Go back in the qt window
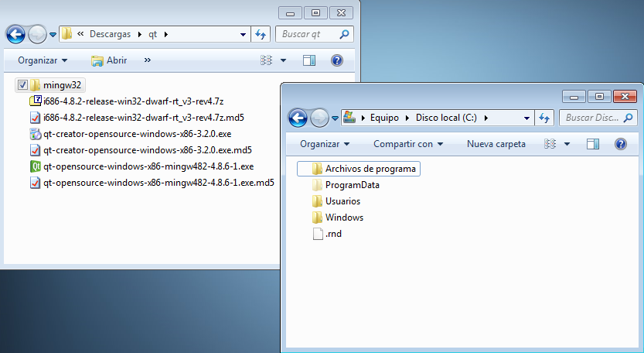 (16, 34)
